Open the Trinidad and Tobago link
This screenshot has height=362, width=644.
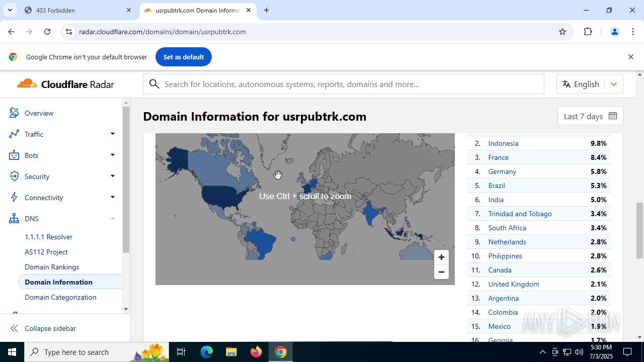(x=520, y=214)
